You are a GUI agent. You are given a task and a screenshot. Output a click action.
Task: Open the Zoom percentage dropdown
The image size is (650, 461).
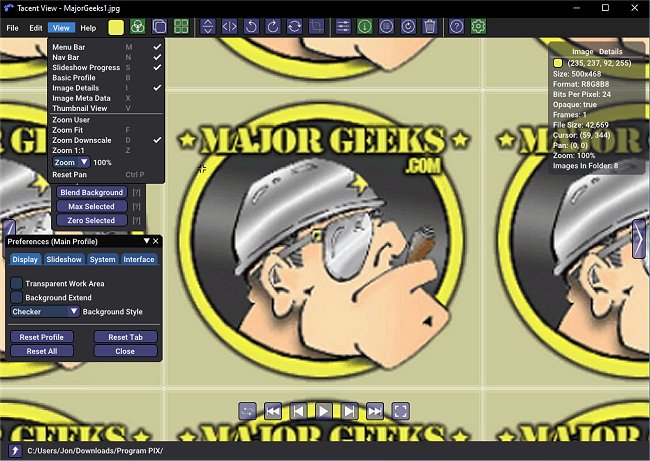tap(71, 162)
